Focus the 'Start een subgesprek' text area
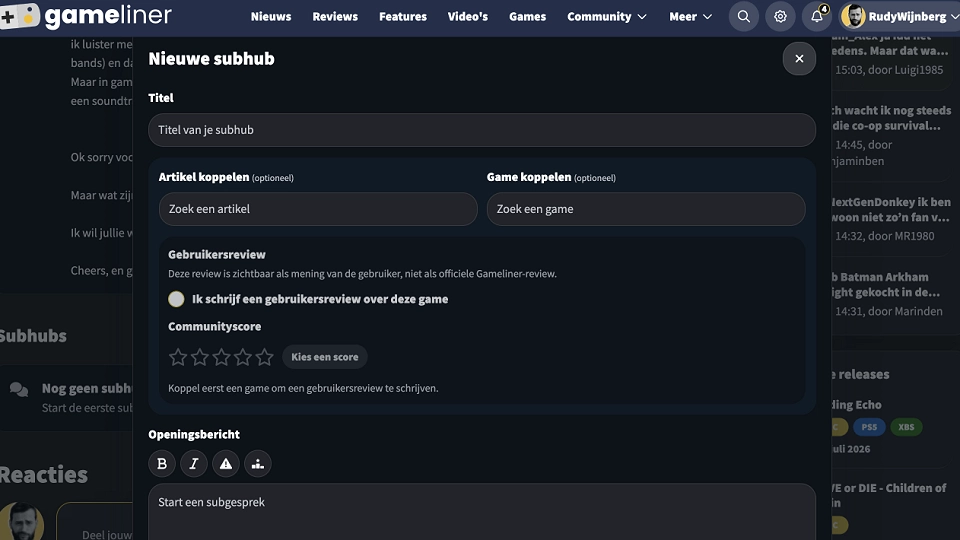The height and width of the screenshot is (540, 960). [482, 512]
